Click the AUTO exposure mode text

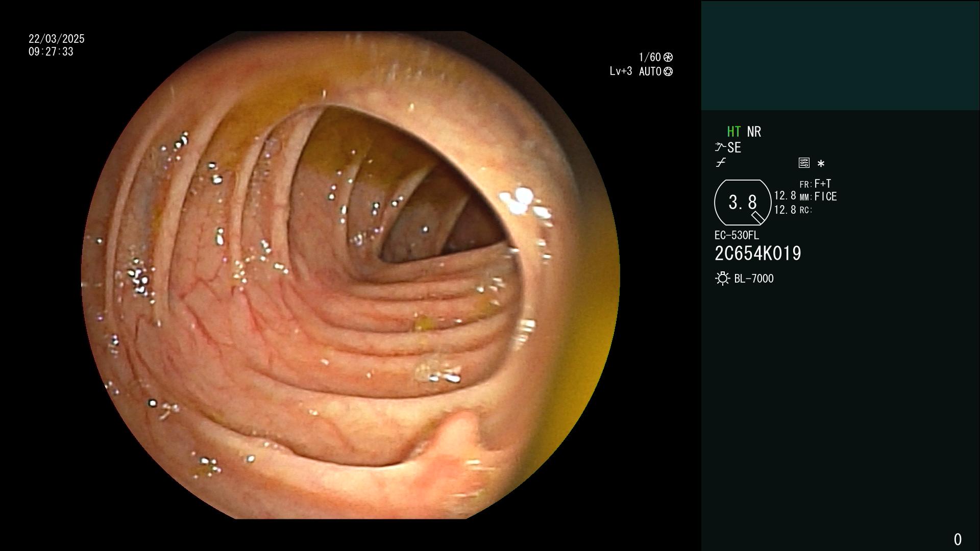pos(650,71)
